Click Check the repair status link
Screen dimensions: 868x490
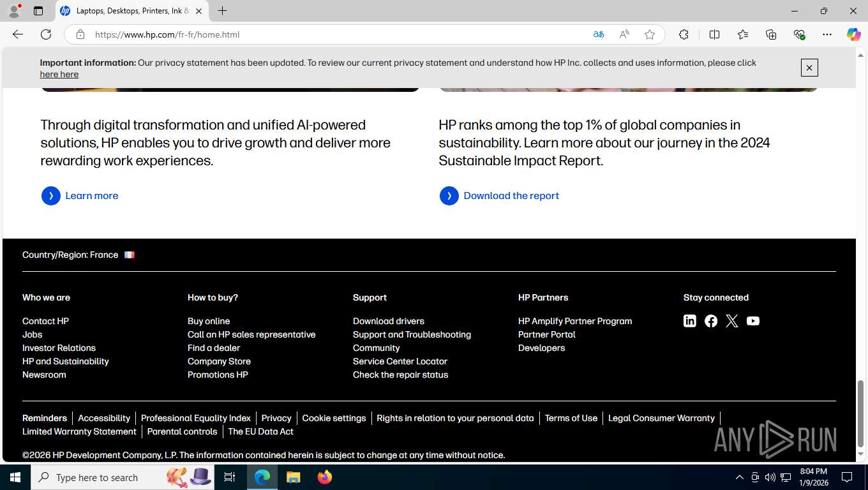click(x=400, y=375)
